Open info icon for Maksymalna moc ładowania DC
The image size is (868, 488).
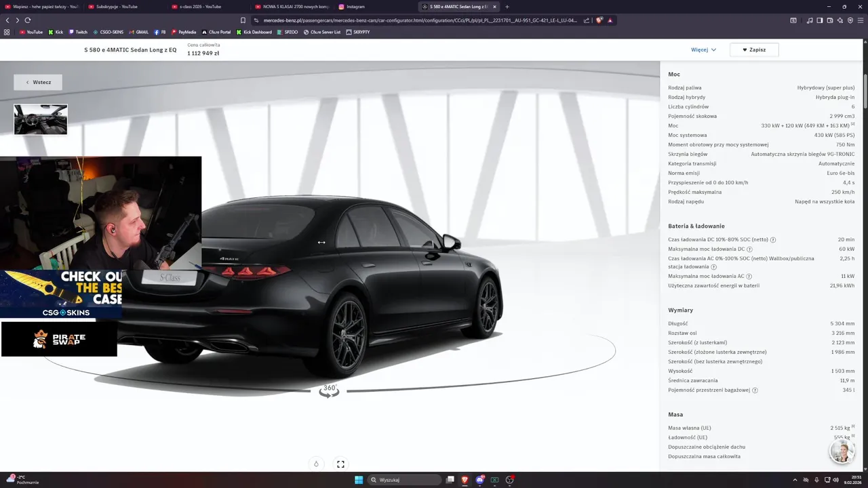[x=749, y=249]
